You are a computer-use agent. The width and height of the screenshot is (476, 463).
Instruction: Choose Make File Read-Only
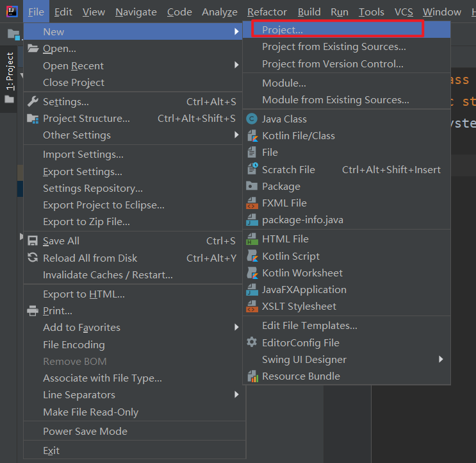(133, 412)
